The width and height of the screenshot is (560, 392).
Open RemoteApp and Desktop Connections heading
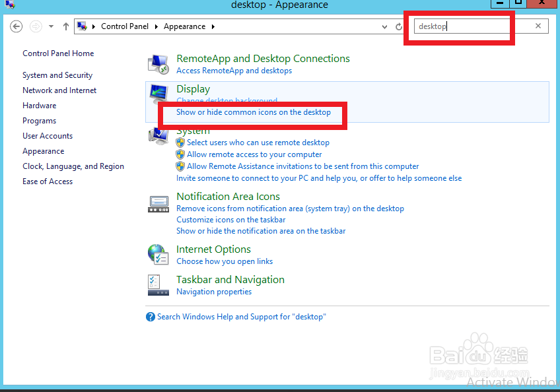263,59
